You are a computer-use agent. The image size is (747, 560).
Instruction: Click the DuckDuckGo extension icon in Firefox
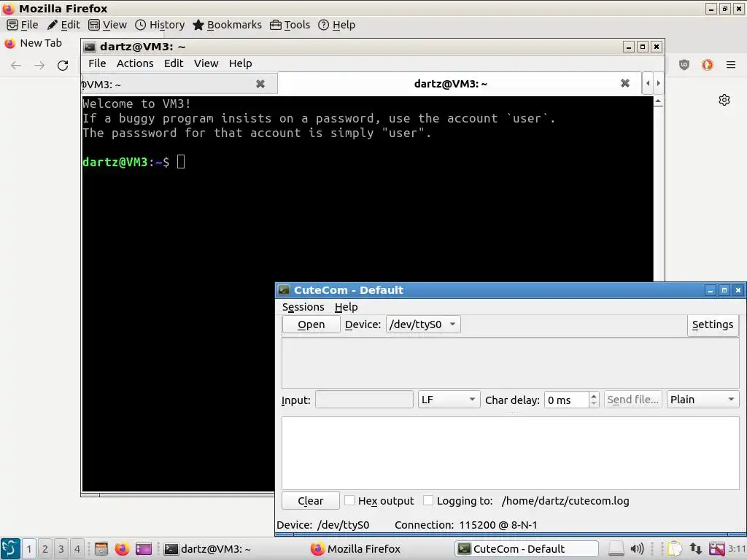708,65
